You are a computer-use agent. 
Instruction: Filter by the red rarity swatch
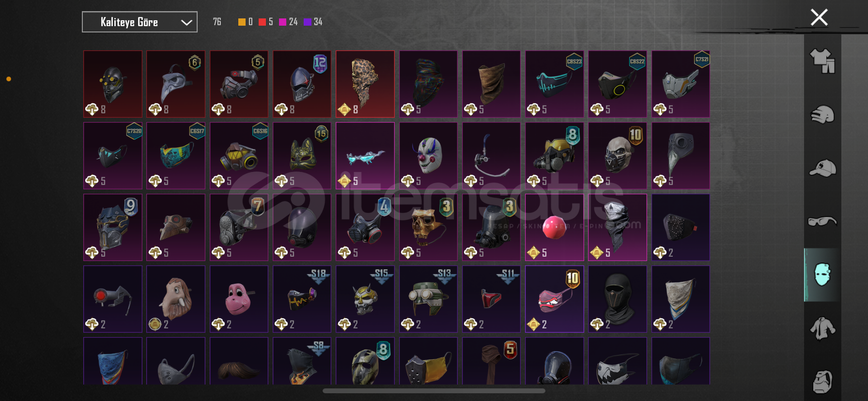coord(262,22)
